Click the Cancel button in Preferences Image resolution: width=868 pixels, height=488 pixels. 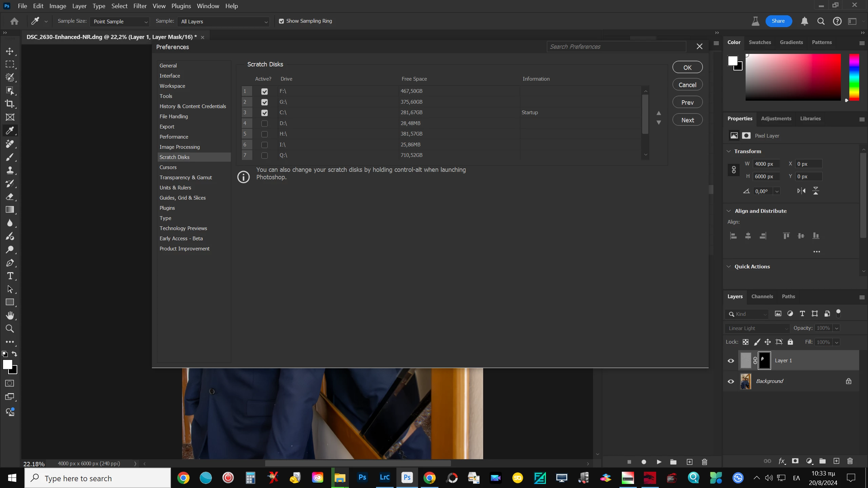pyautogui.click(x=687, y=85)
